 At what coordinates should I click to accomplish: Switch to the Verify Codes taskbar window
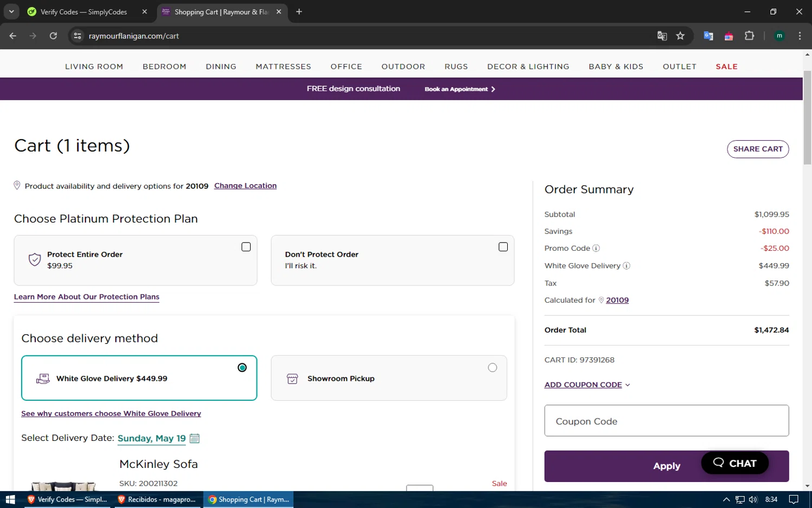(x=68, y=499)
